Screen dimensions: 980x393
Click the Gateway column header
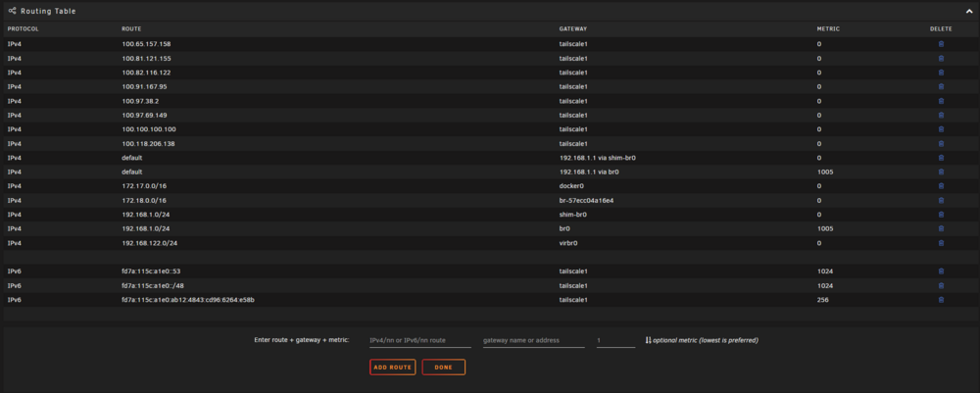[573, 29]
